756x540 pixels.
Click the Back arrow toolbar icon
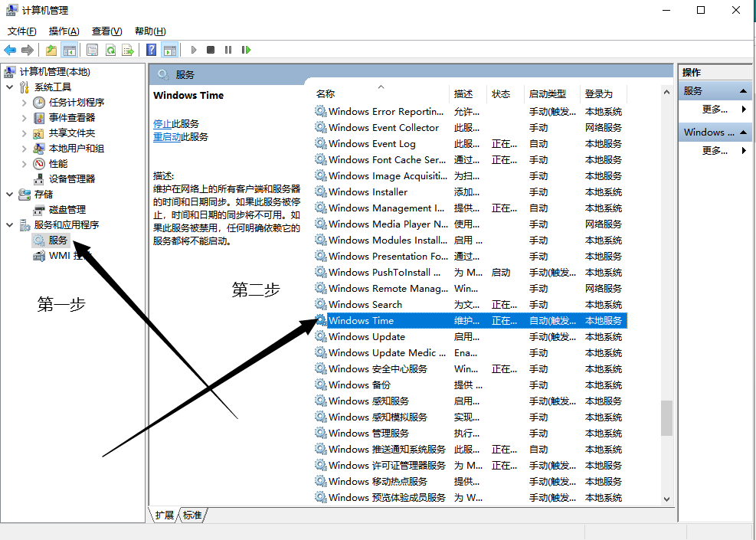tap(10, 50)
